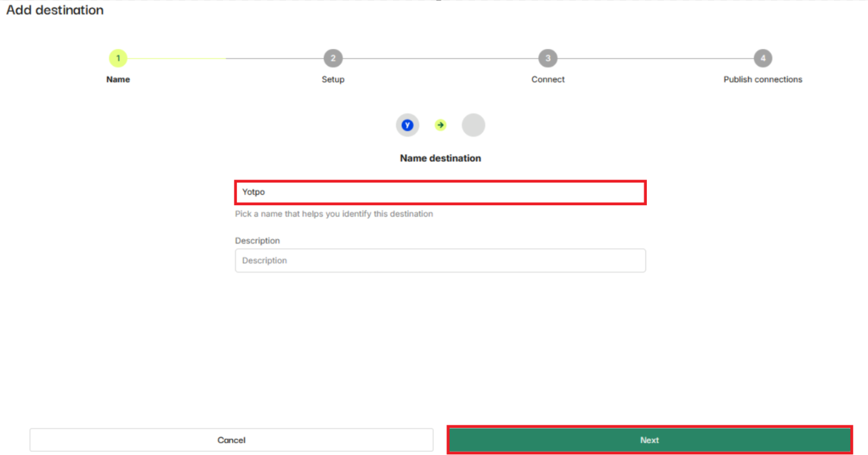Go to the Publish connections step
Screen dimensions: 868x455
click(763, 79)
